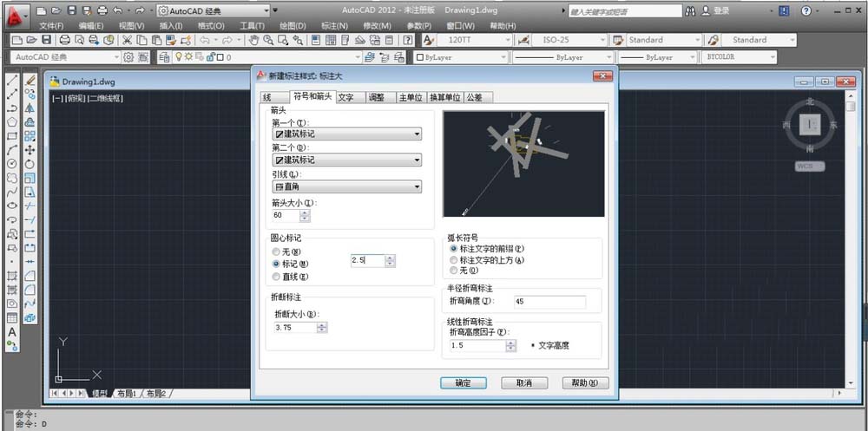The width and height of the screenshot is (868, 431).
Task: Open Layer Properties Manager icon
Action: [x=163, y=57]
